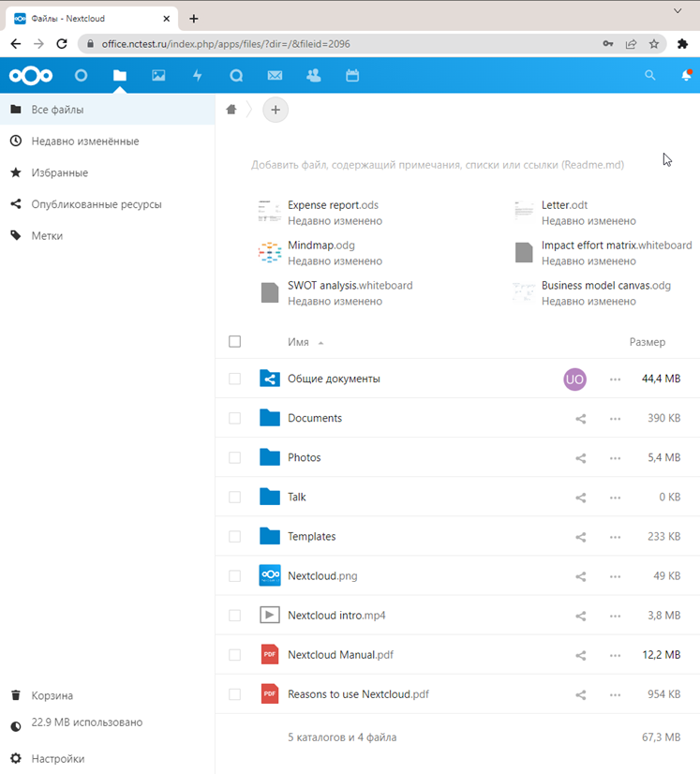Open the Talk app icon
This screenshot has width=700, height=774.
(236, 76)
